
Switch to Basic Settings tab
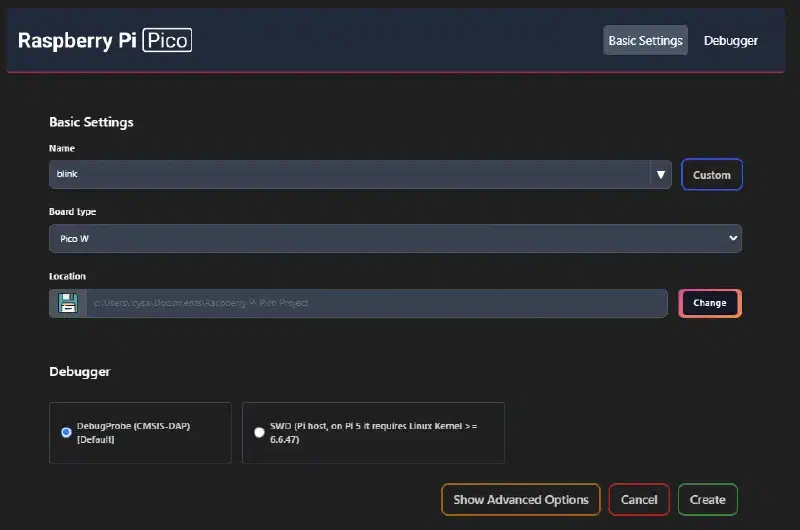coord(645,40)
